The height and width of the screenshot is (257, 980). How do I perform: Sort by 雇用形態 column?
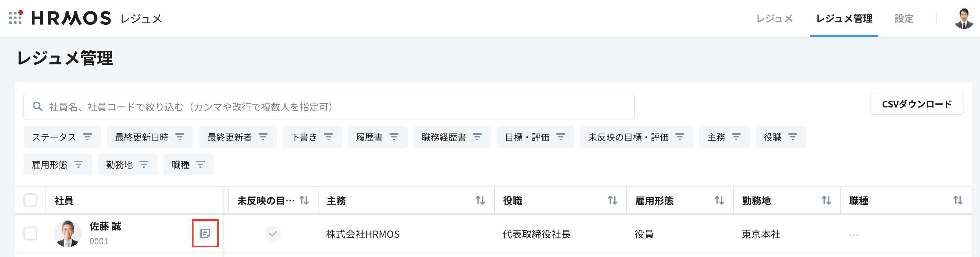click(719, 200)
